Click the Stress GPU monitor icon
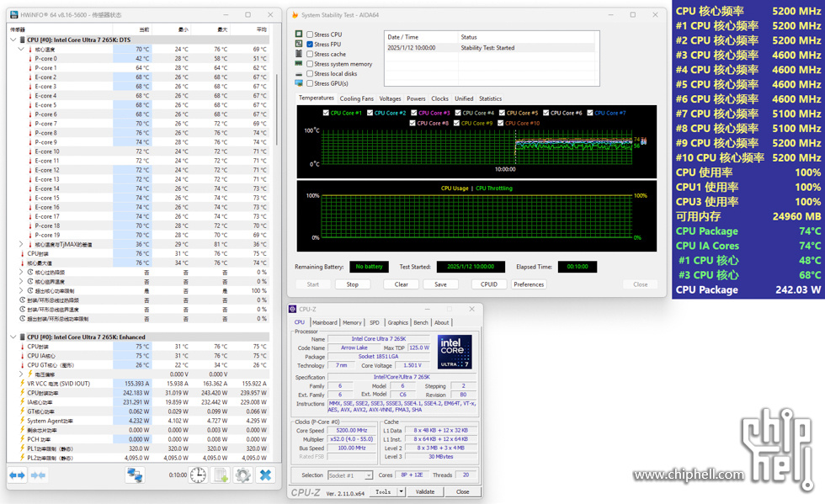 (299, 83)
